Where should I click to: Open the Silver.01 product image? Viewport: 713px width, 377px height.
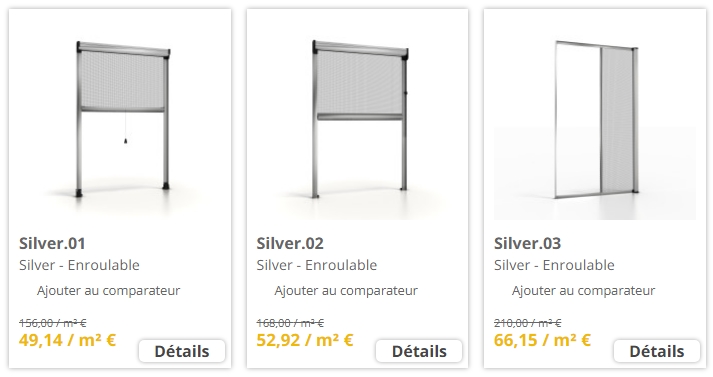pyautogui.click(x=120, y=119)
